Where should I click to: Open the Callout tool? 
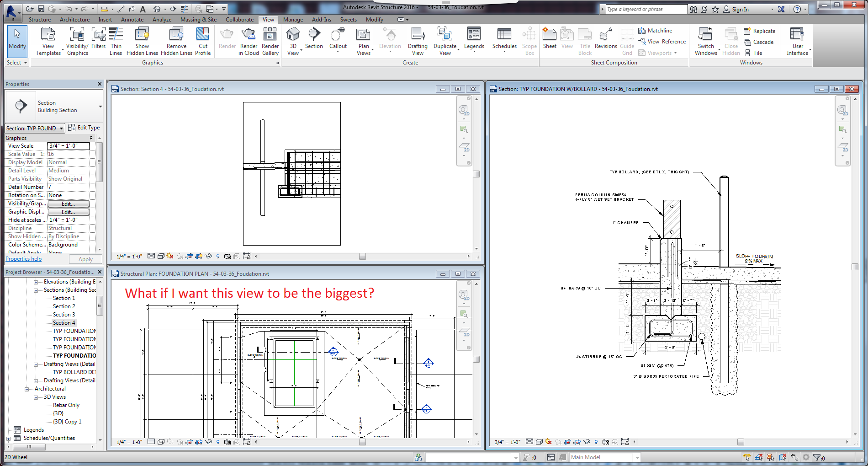click(338, 40)
